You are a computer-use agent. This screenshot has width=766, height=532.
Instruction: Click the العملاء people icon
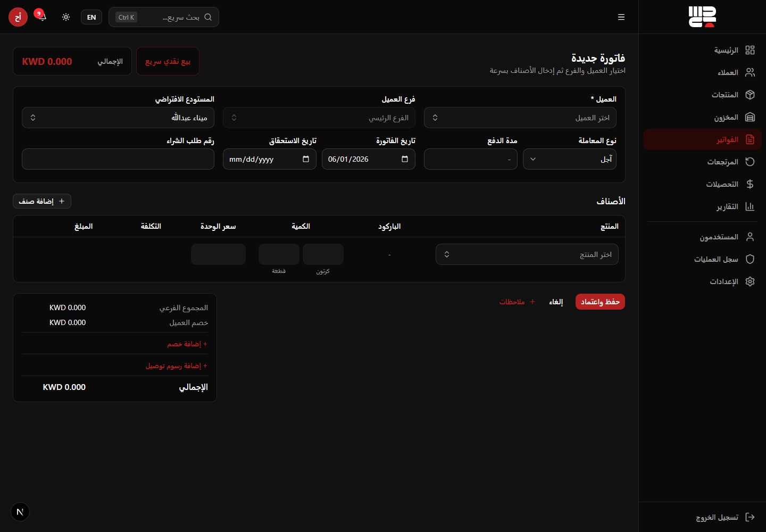(x=750, y=72)
